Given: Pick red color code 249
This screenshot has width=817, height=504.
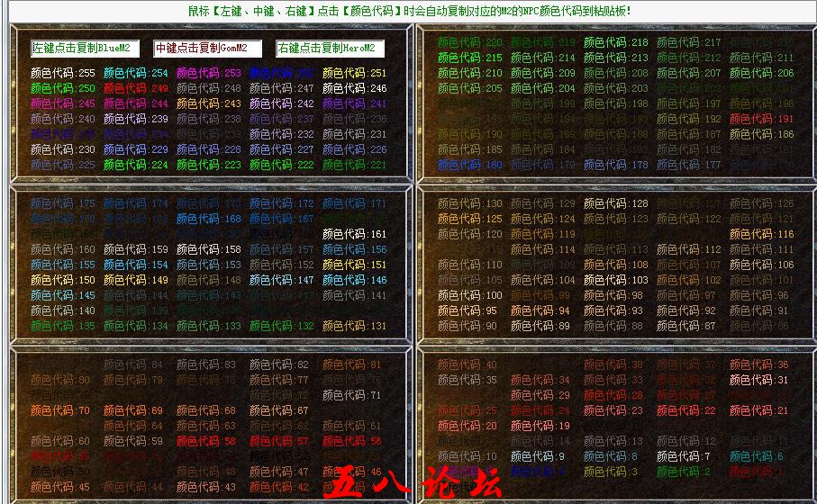Looking at the screenshot, I should pos(136,88).
